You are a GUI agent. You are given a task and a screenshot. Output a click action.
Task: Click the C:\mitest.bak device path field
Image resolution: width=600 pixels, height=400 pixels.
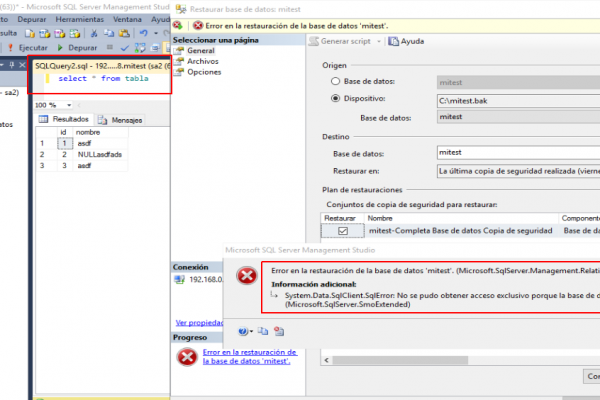[518, 101]
